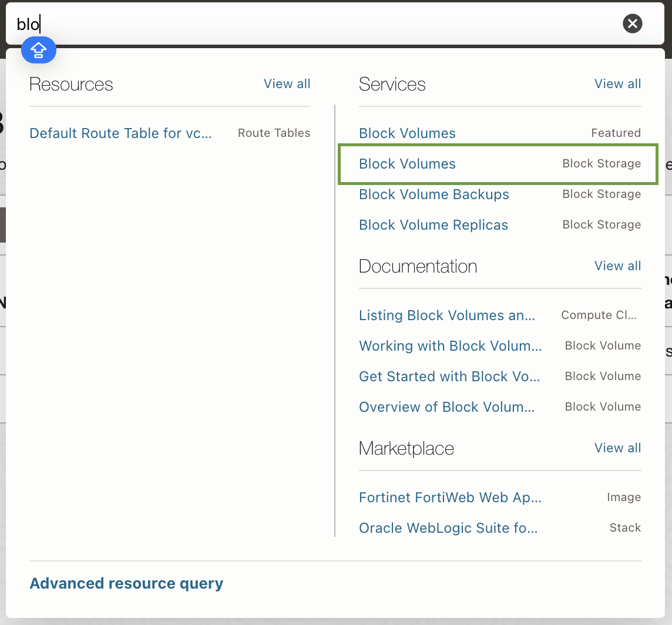
Task: View all Resources results
Action: point(287,84)
